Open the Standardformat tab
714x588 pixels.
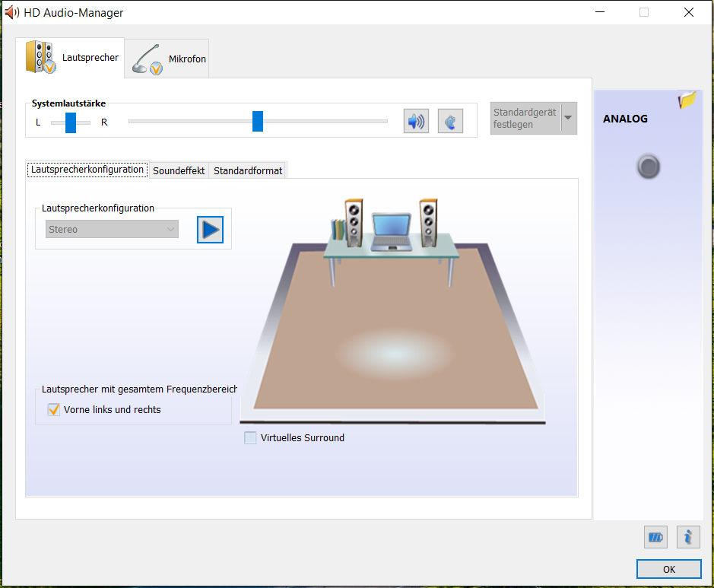tap(248, 171)
